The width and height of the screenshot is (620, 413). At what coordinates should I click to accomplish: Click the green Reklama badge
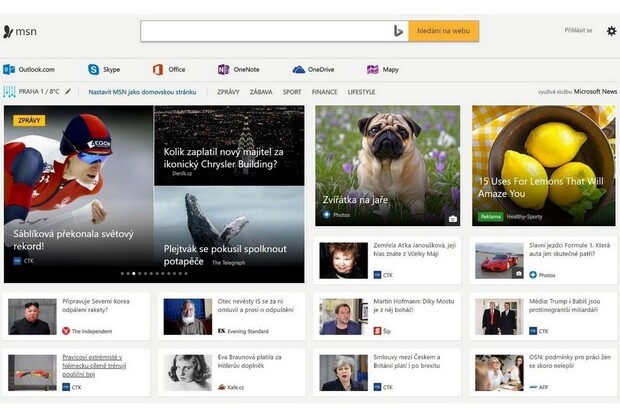[491, 216]
